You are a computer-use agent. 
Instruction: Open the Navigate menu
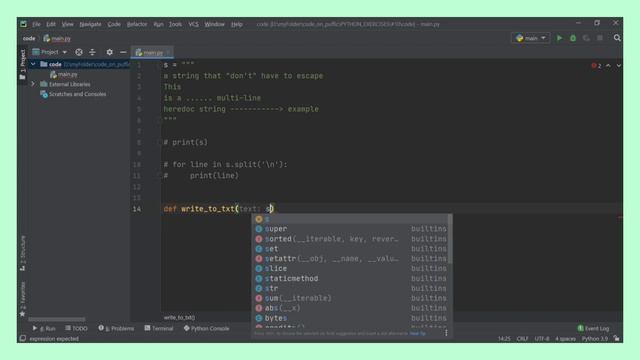[x=90, y=24]
